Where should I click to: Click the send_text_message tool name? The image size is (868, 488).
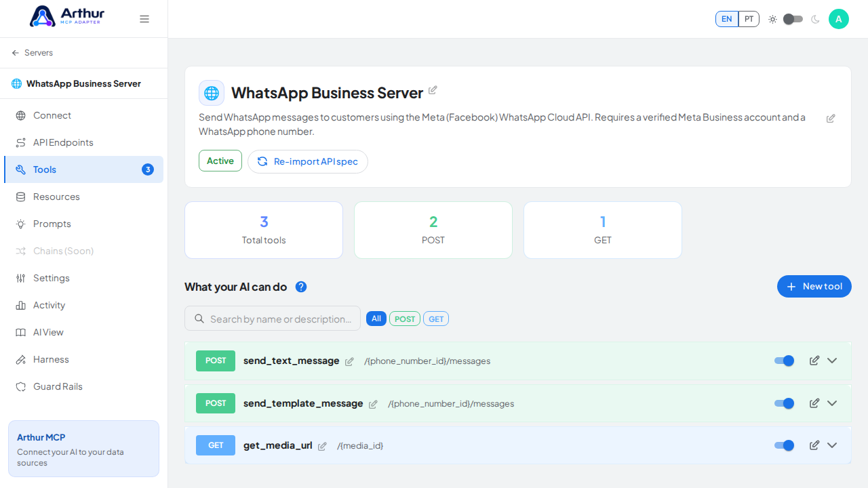point(292,361)
